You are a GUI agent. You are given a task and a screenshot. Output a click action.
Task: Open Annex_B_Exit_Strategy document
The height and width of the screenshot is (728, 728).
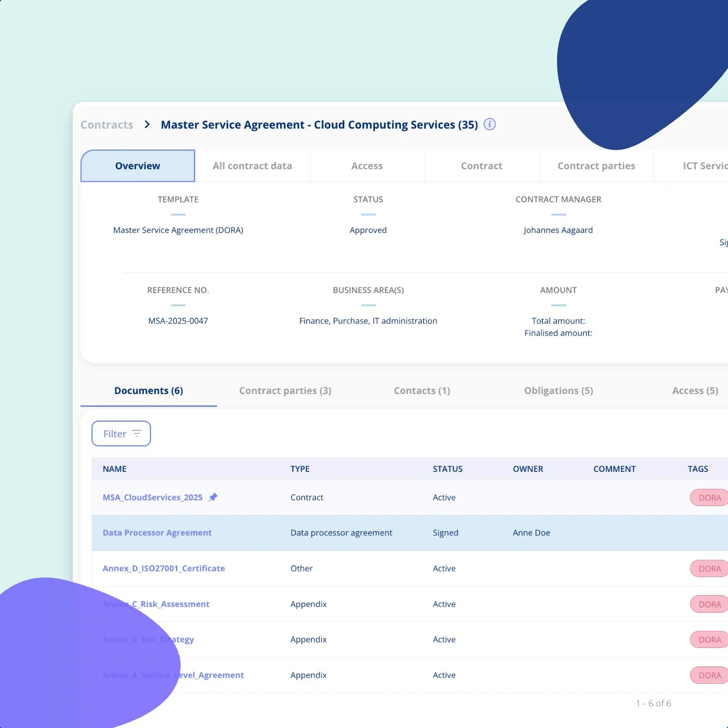coord(148,639)
